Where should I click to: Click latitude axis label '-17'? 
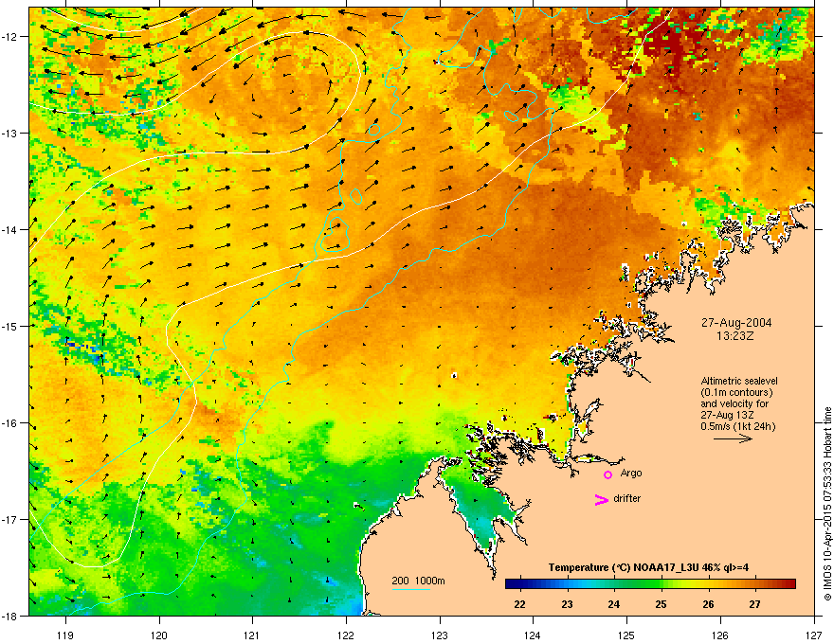pyautogui.click(x=10, y=520)
